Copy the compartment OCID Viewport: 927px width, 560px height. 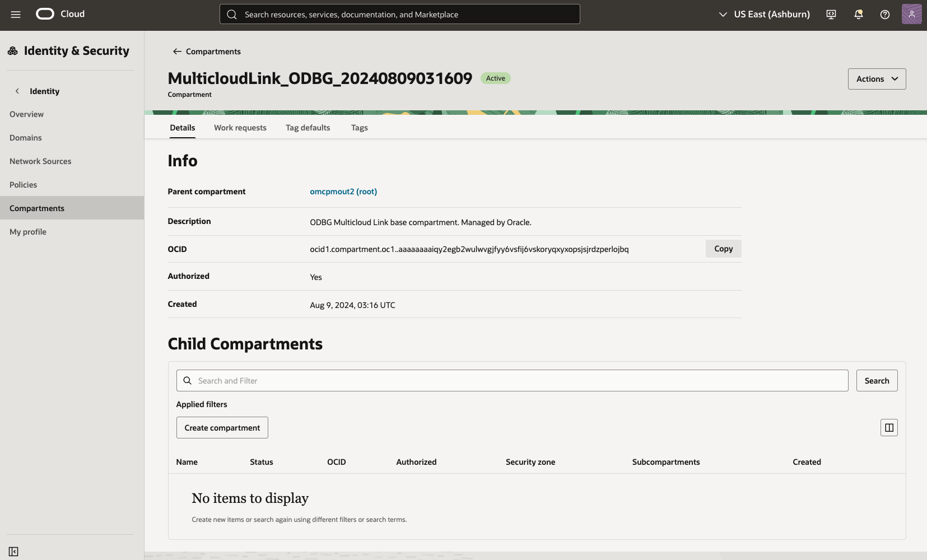(x=723, y=249)
